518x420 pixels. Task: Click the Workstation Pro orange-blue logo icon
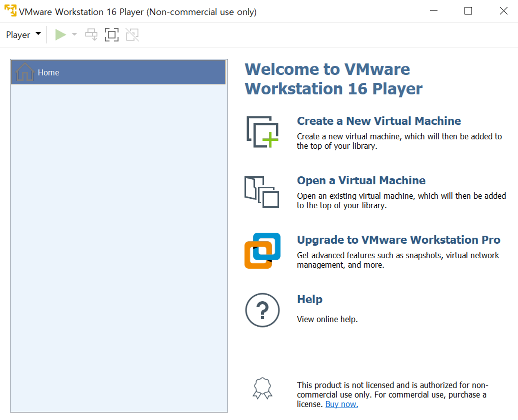click(262, 251)
